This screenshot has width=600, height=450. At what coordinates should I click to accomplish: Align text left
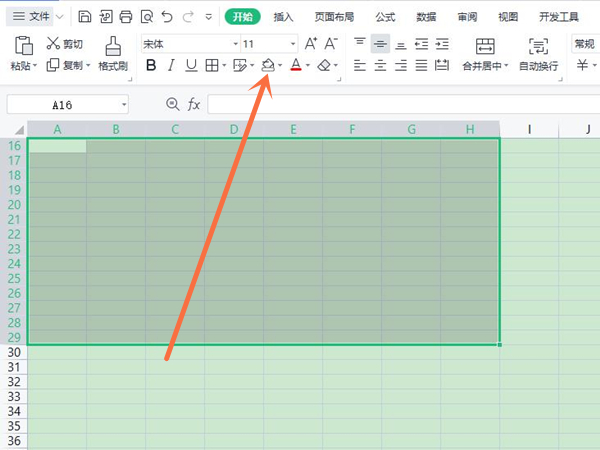(x=360, y=65)
